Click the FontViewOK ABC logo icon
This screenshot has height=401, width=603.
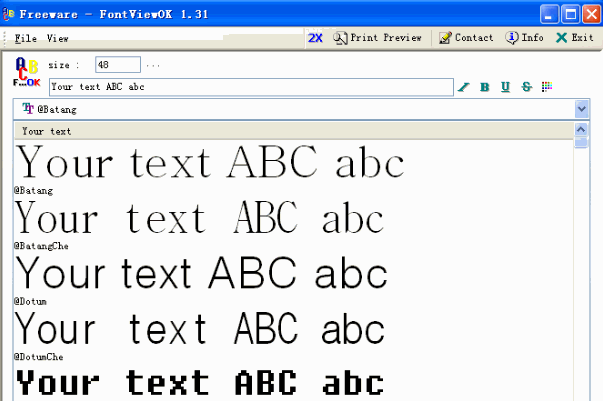27,74
